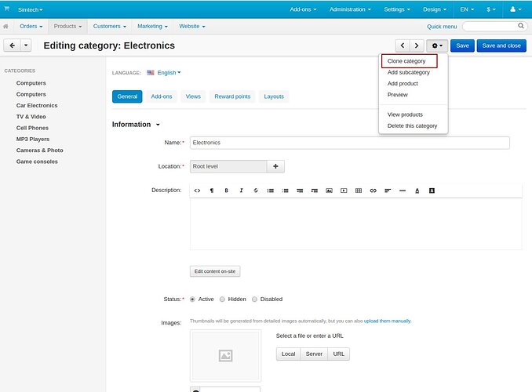The height and width of the screenshot is (392, 532).
Task: Open the paragraph formatting icon in editor
Action: click(x=212, y=191)
